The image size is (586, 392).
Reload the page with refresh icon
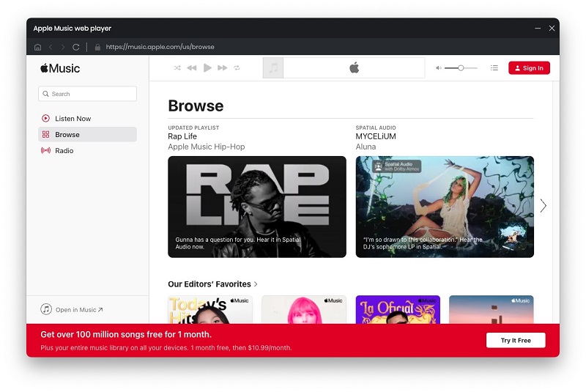[x=76, y=47]
